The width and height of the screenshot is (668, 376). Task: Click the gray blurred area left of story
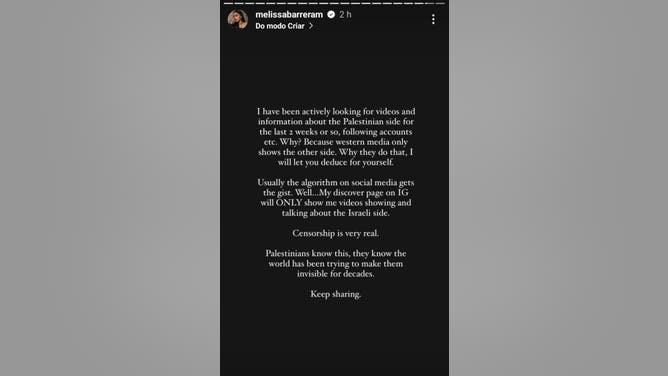[x=110, y=188]
